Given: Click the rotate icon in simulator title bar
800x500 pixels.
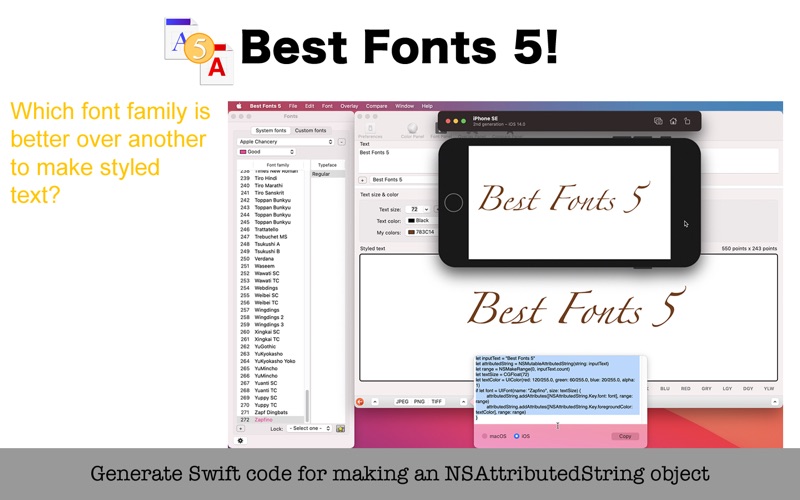Looking at the screenshot, I should click(x=687, y=121).
